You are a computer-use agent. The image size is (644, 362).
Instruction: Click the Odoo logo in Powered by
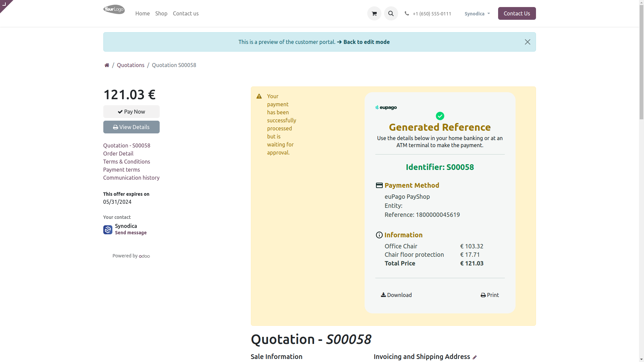coord(144,256)
